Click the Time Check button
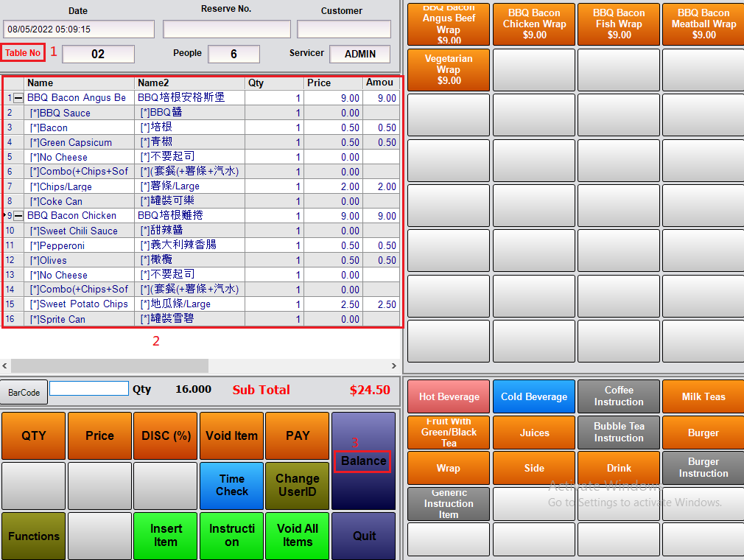This screenshot has width=744, height=560. click(x=231, y=486)
